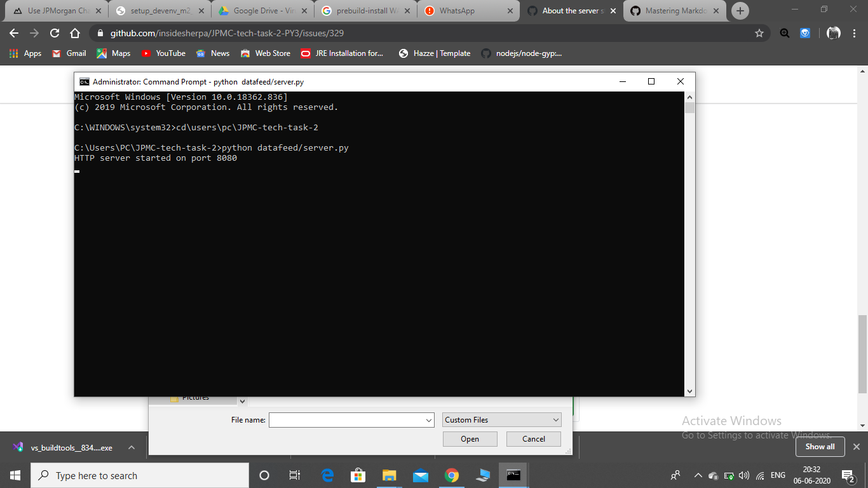Click the bookmark star in the address bar
Viewport: 868px width, 488px height.
[x=759, y=33]
